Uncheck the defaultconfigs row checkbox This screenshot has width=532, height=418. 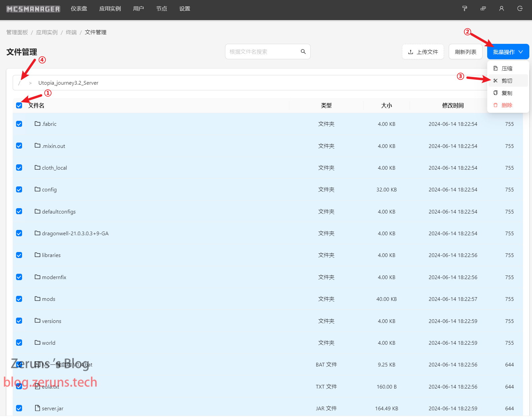19,212
